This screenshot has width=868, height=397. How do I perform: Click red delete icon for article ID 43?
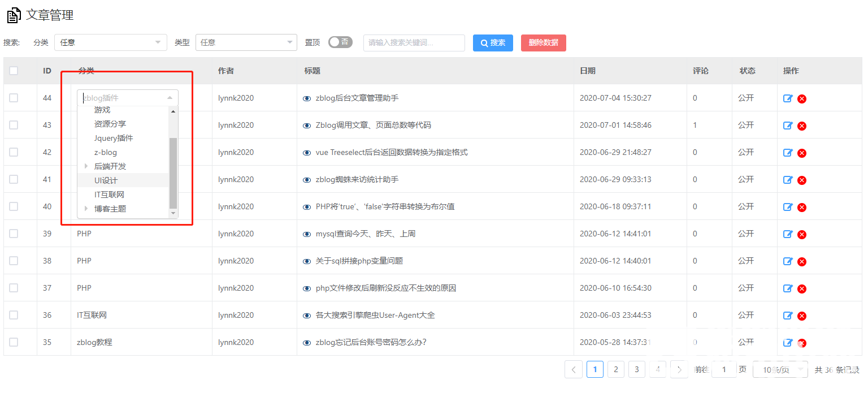801,126
